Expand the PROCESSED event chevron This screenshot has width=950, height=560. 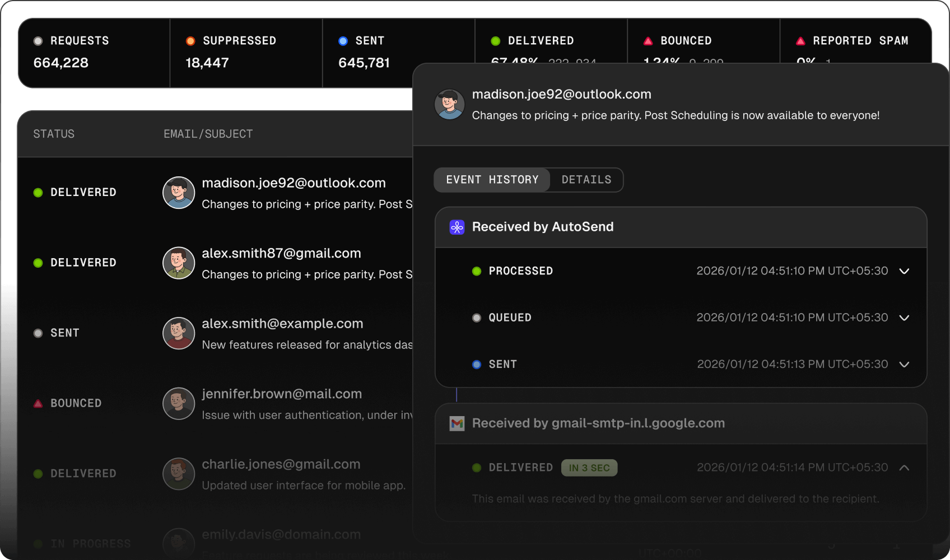pyautogui.click(x=904, y=271)
